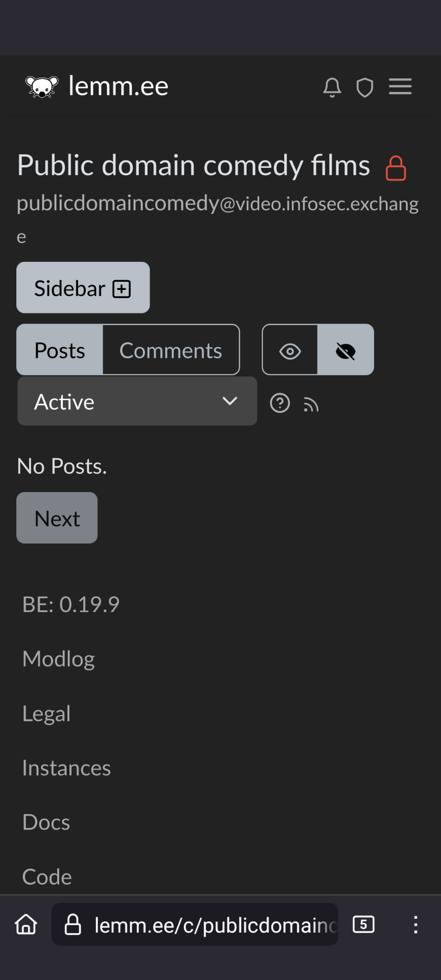The image size is (441, 980).
Task: Open the Modlog link
Action: 59,659
